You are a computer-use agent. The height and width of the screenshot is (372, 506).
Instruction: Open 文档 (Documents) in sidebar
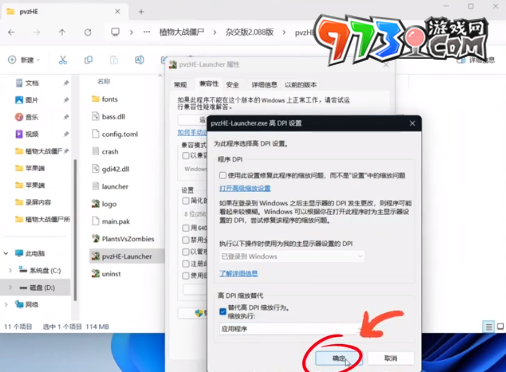pyautogui.click(x=27, y=83)
